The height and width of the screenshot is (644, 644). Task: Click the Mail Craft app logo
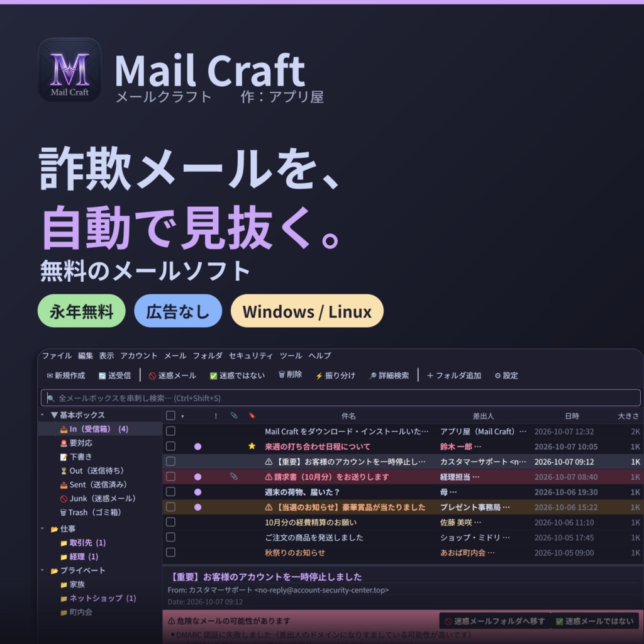pyautogui.click(x=69, y=69)
